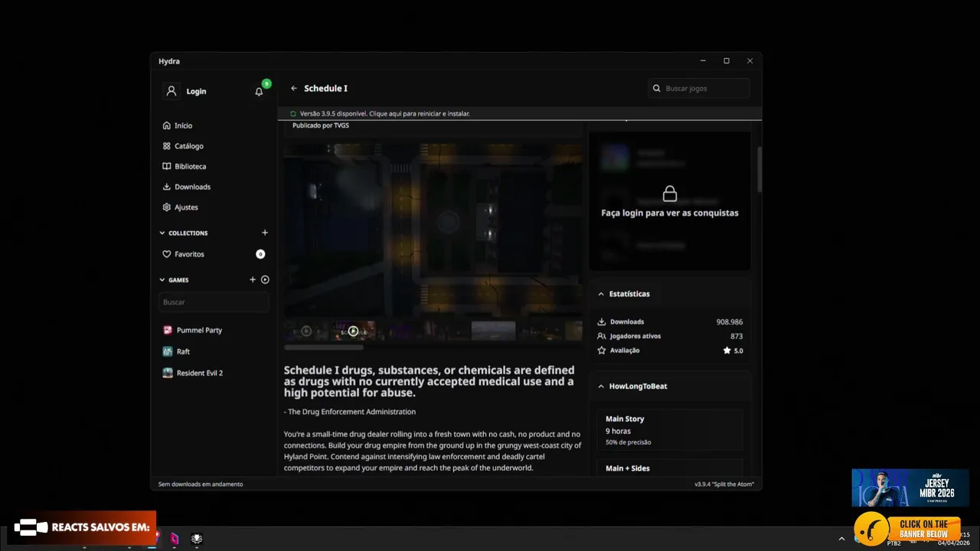Viewport: 980px width, 551px height.
Task: Click 'Publicado por TVGS' text
Action: (x=321, y=126)
